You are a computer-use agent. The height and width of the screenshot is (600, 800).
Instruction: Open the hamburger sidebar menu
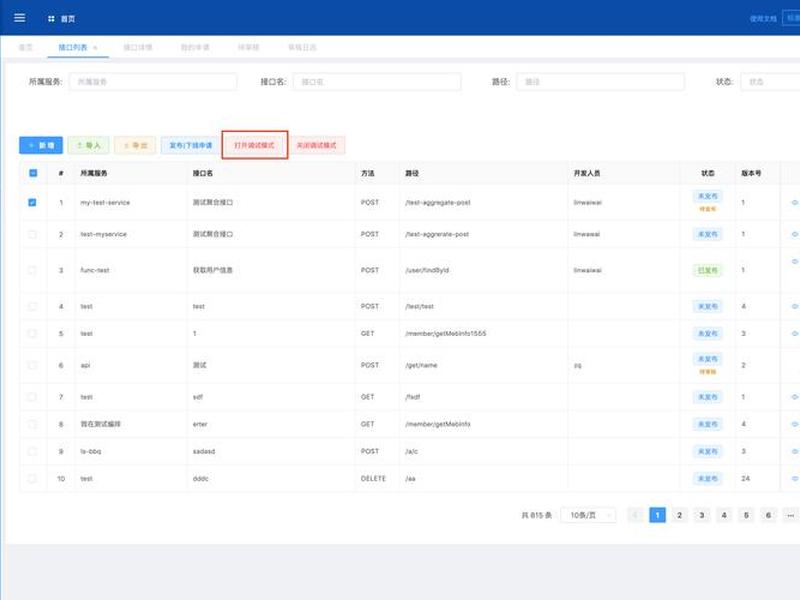[19, 18]
